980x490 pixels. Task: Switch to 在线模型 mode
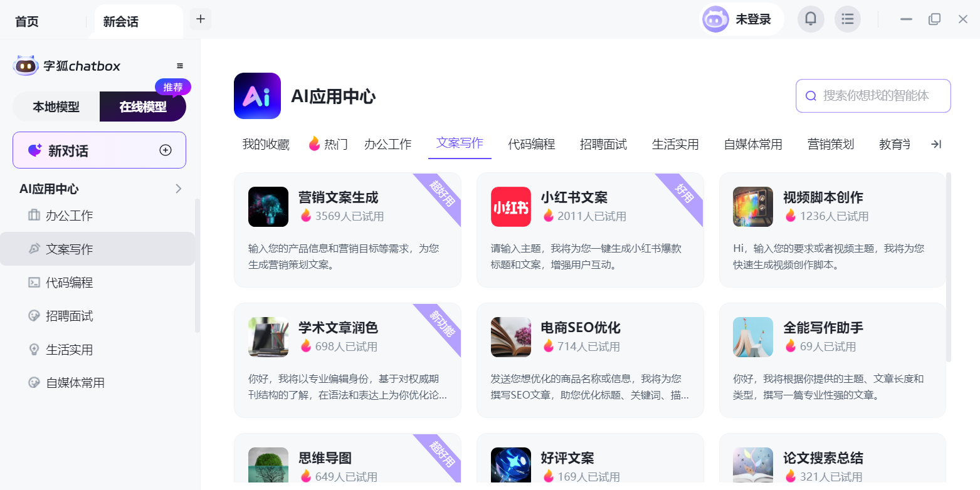pos(143,107)
